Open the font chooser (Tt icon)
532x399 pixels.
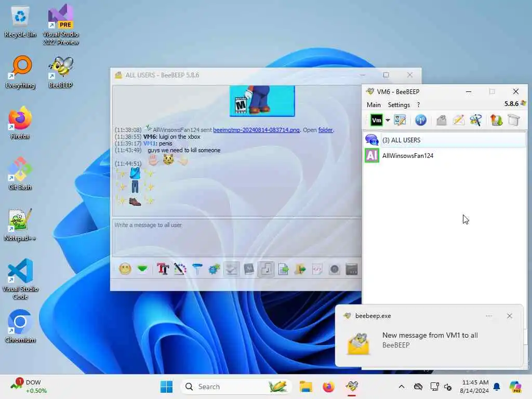163,270
